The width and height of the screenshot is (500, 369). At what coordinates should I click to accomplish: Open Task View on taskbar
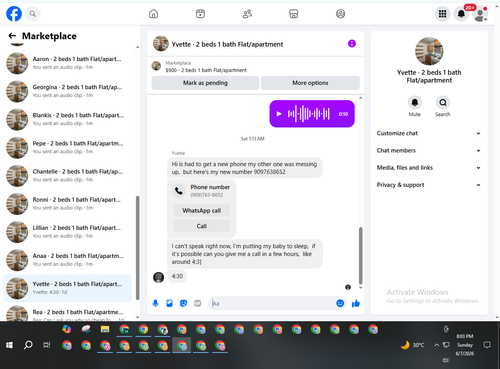point(47,345)
